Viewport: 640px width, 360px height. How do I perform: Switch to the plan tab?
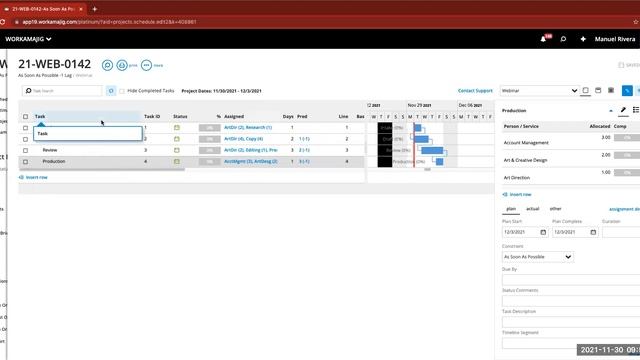click(x=511, y=209)
